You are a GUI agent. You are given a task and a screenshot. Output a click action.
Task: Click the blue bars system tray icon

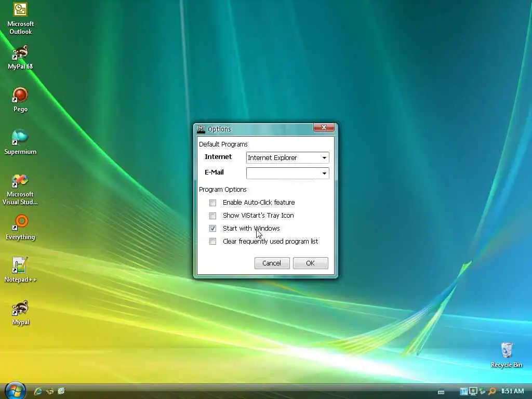point(463,391)
